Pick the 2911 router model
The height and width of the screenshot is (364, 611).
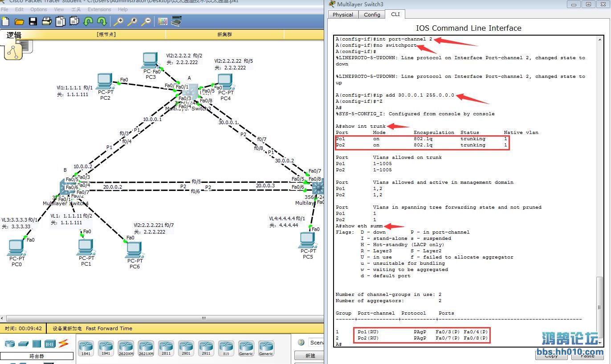click(x=206, y=348)
